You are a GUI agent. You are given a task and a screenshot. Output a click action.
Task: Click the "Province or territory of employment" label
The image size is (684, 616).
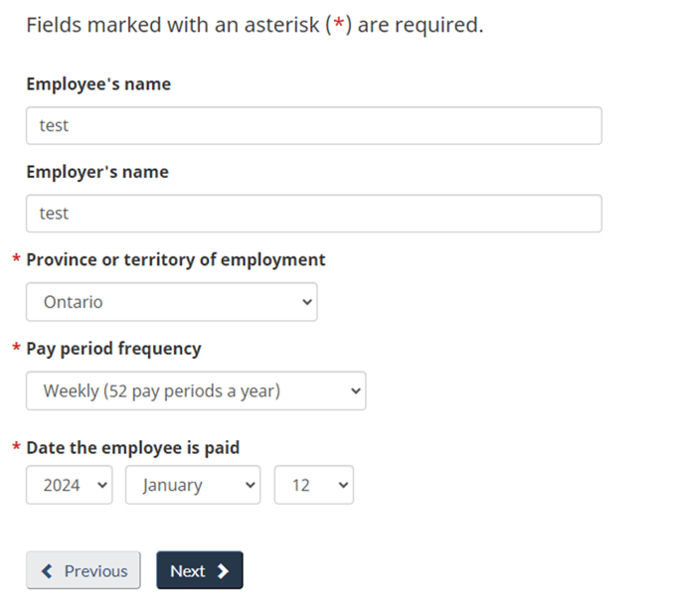point(176,259)
